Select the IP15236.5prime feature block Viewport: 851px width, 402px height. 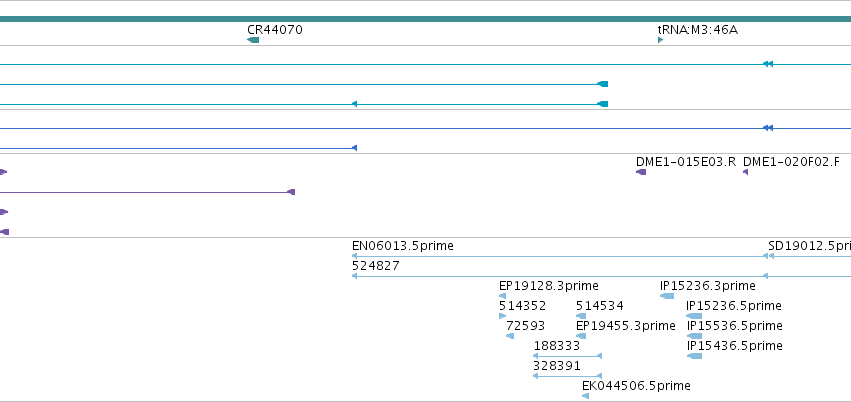coord(694,316)
